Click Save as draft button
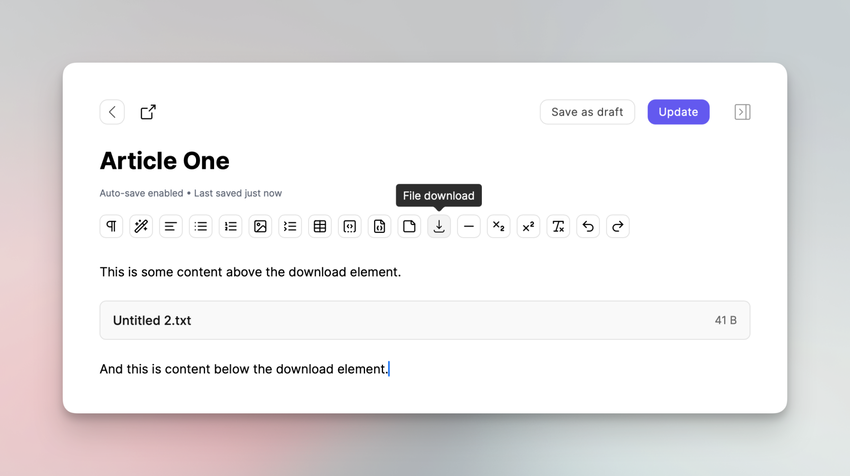 pos(587,112)
